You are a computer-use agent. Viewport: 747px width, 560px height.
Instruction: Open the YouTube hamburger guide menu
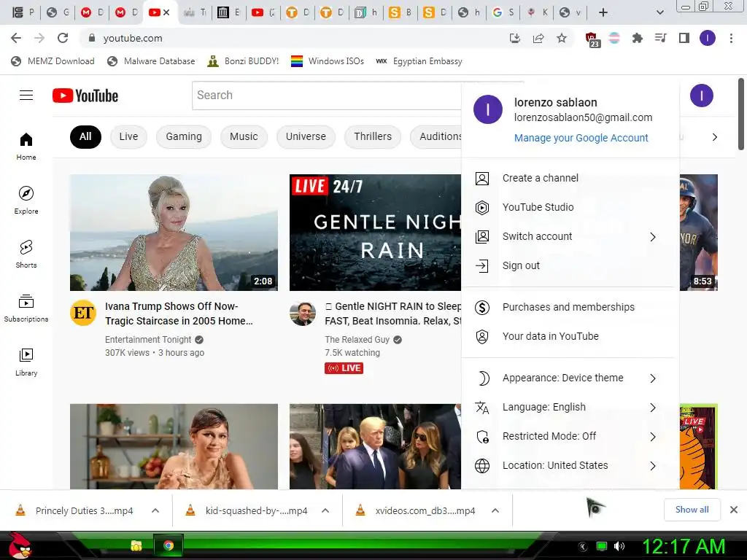(x=26, y=96)
